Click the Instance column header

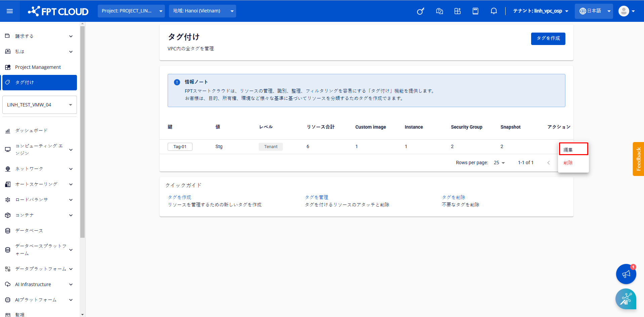point(414,127)
